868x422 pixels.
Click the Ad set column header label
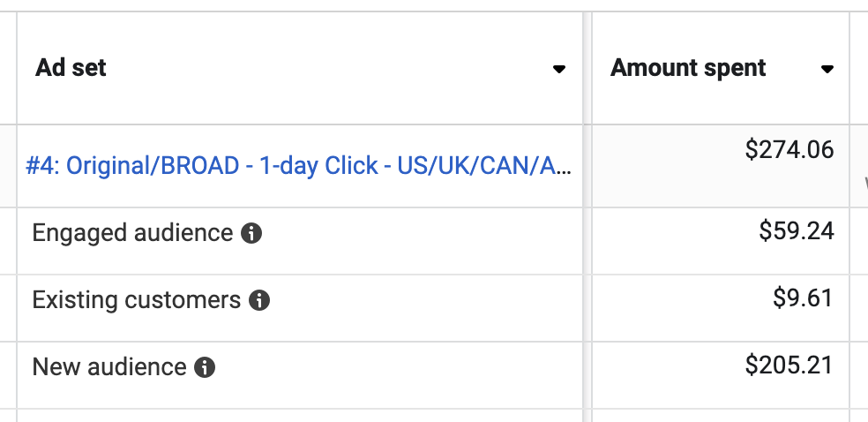point(71,68)
